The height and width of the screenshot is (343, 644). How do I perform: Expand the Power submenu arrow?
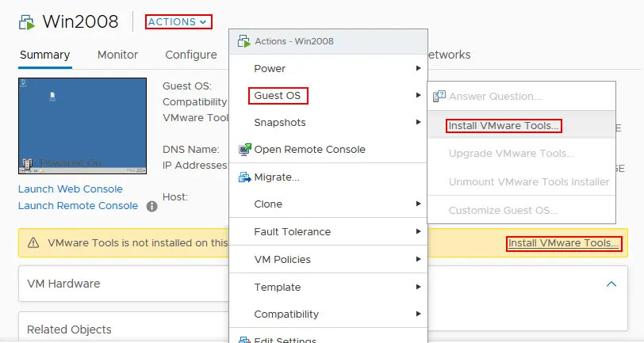point(418,68)
